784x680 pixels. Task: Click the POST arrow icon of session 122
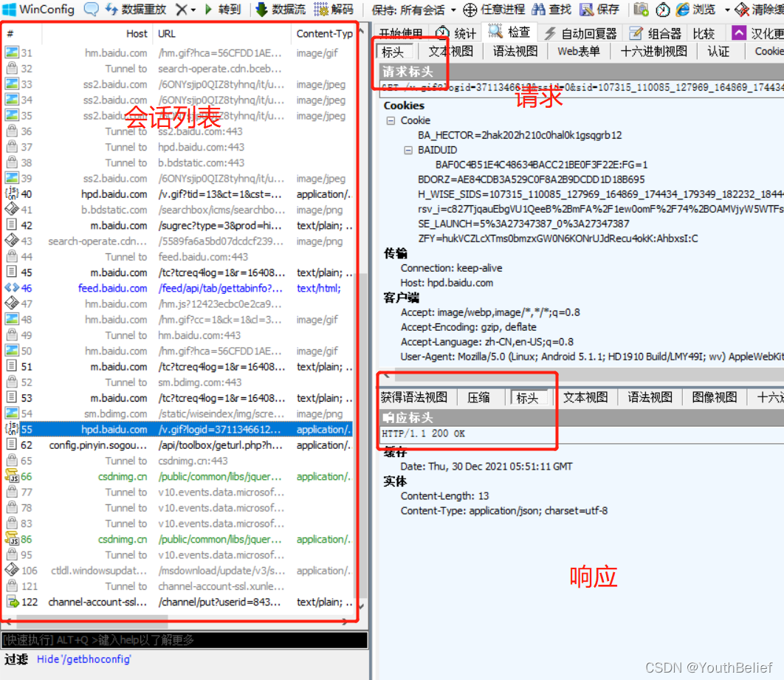12,602
